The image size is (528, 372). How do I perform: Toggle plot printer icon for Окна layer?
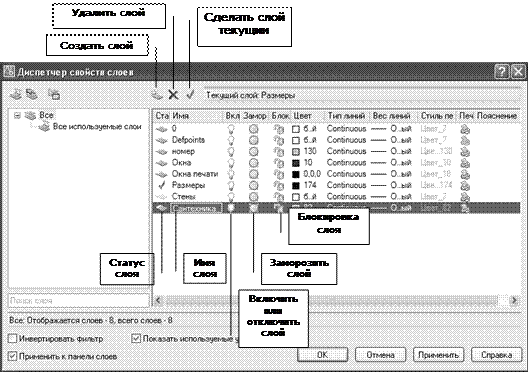465,163
